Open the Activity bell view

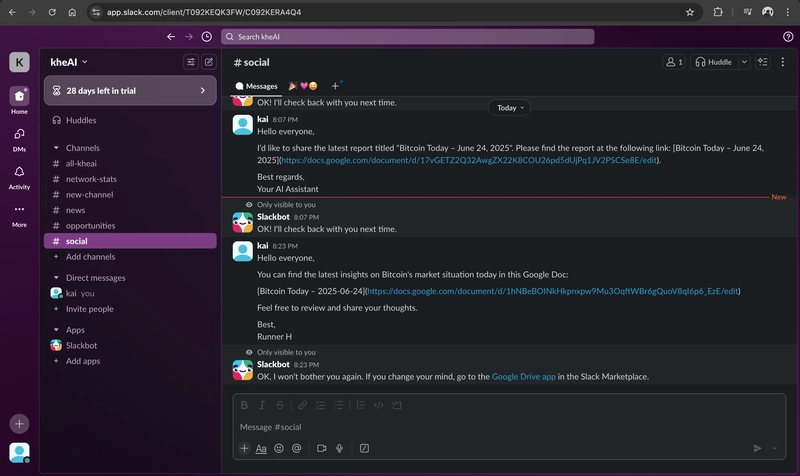point(19,178)
